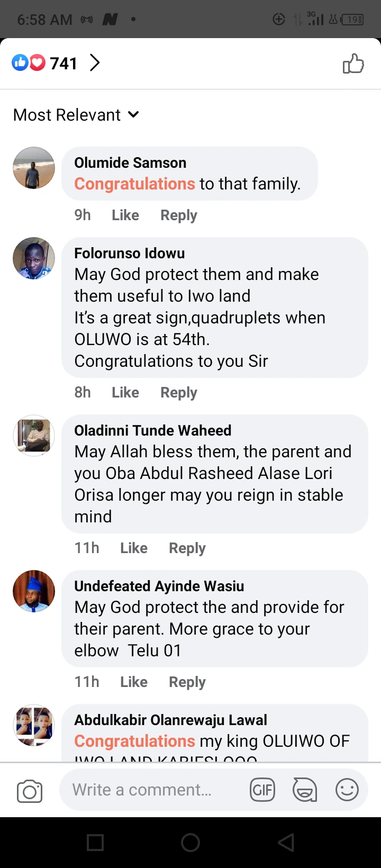This screenshot has height=868, width=381.
Task: Open the camera icon to attach photo
Action: point(30,791)
